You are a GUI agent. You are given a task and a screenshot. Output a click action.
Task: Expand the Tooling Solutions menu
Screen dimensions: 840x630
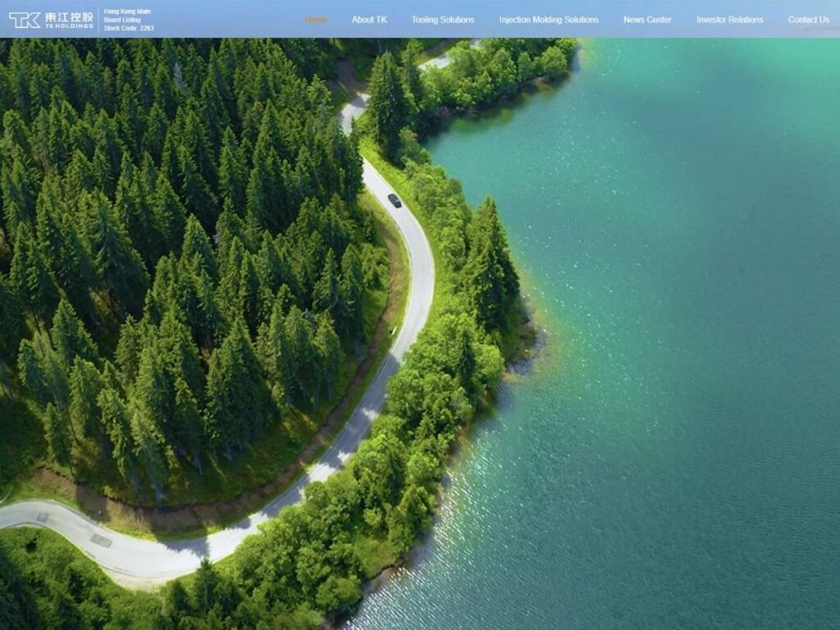442,20
